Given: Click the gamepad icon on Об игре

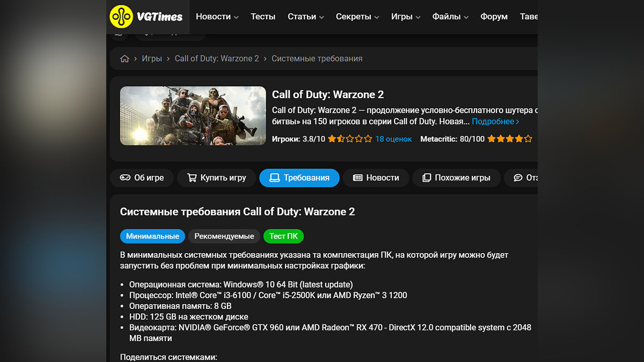Looking at the screenshot, I should [x=125, y=178].
